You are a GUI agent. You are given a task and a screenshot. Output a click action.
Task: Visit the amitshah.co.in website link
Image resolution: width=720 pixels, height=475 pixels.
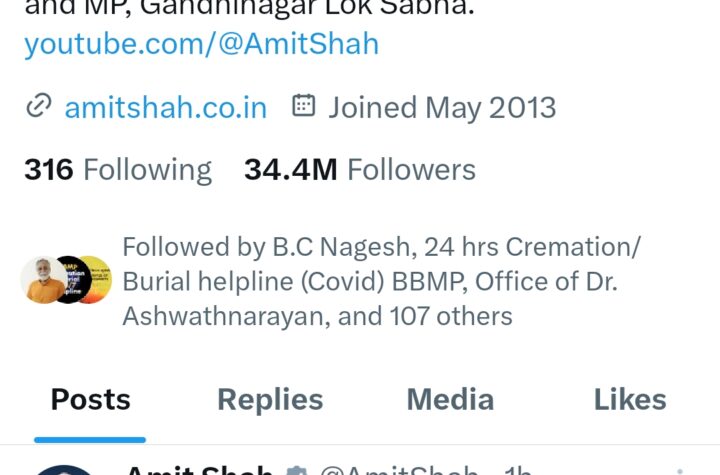click(x=166, y=108)
